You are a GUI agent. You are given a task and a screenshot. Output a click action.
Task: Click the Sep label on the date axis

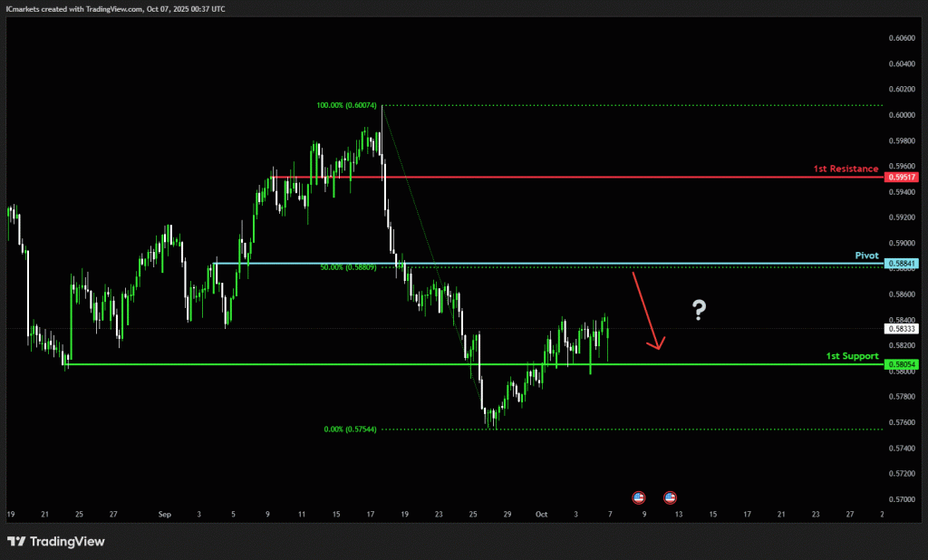pyautogui.click(x=165, y=514)
